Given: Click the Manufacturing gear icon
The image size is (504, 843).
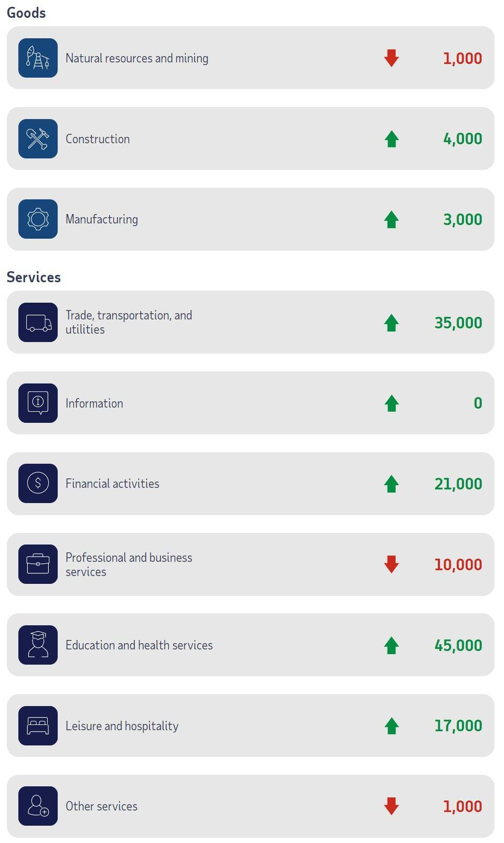Looking at the screenshot, I should (38, 219).
